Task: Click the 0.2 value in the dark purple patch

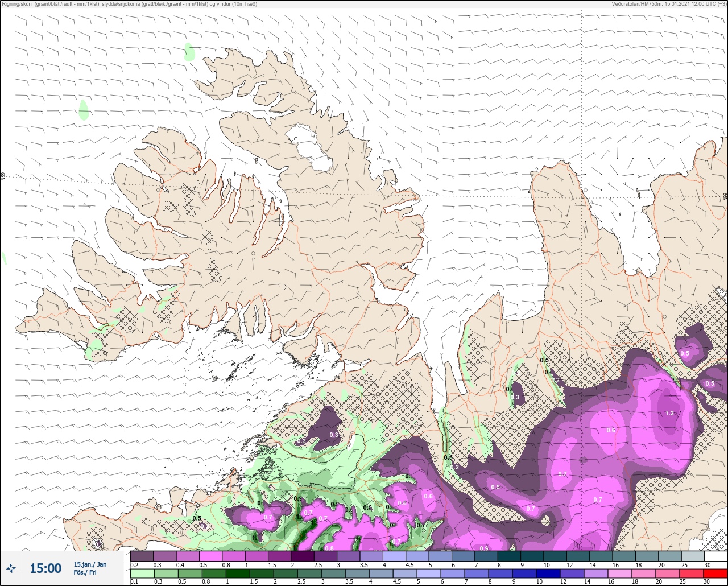Action: tap(301, 441)
